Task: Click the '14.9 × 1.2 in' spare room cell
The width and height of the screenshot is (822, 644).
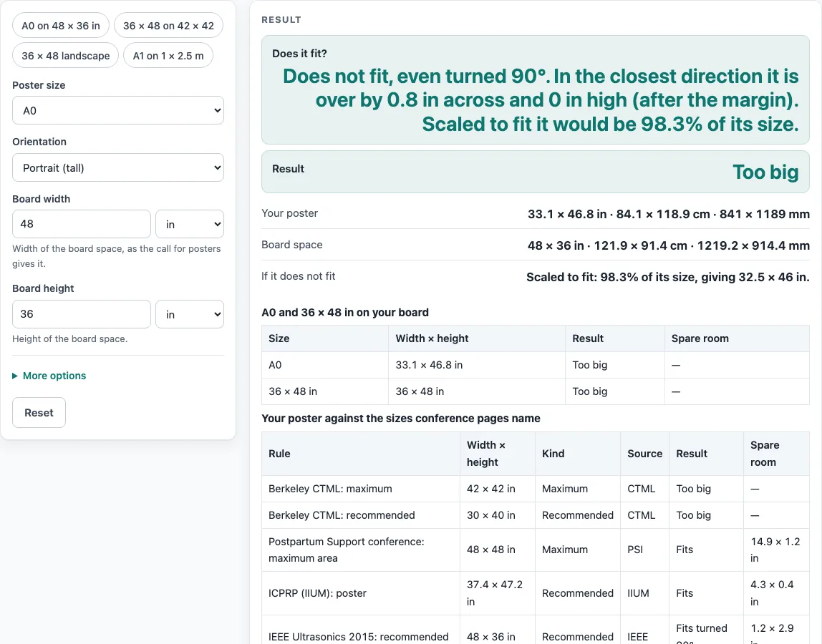Action: click(x=776, y=550)
